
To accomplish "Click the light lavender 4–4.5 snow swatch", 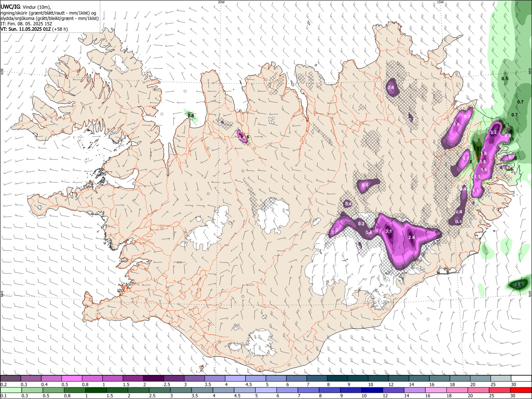I will pos(235,378).
